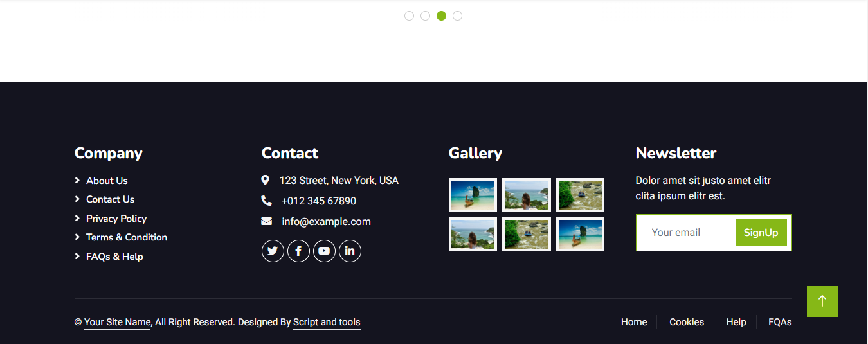The height and width of the screenshot is (344, 868).
Task: Open the LinkedIn social icon
Action: (350, 251)
